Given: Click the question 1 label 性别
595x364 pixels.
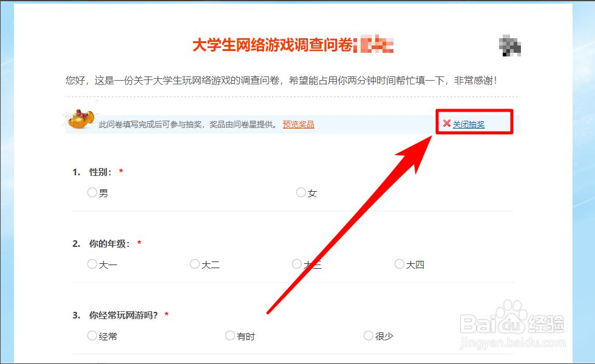Looking at the screenshot, I should pyautogui.click(x=100, y=172).
